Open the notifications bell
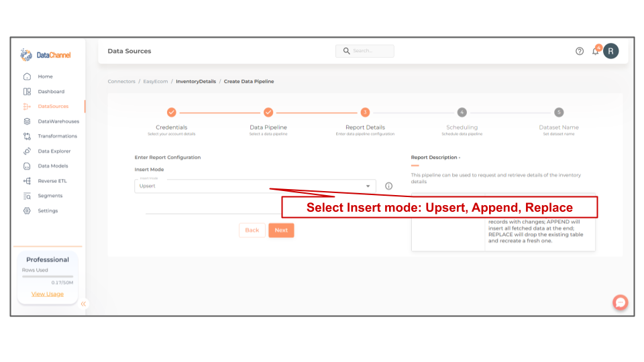This screenshot has height=362, width=644. tap(595, 52)
